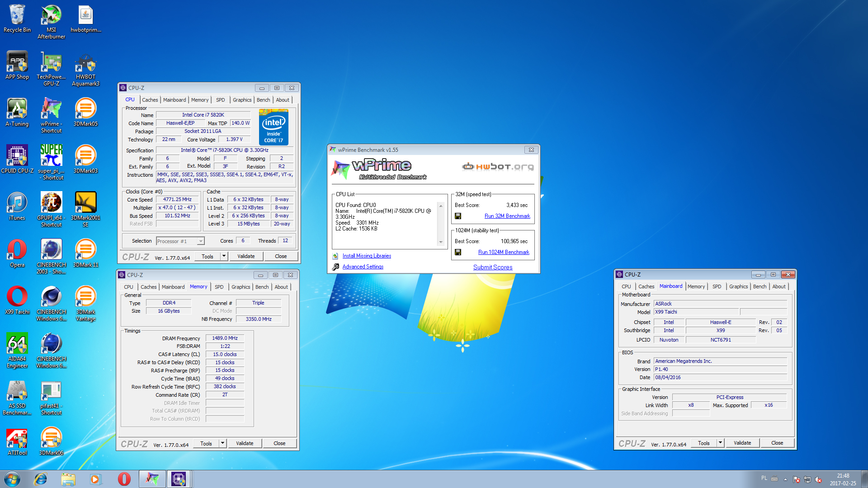Image resolution: width=868 pixels, height=488 pixels.
Task: Click Install Missing Libraries link
Action: pos(367,256)
